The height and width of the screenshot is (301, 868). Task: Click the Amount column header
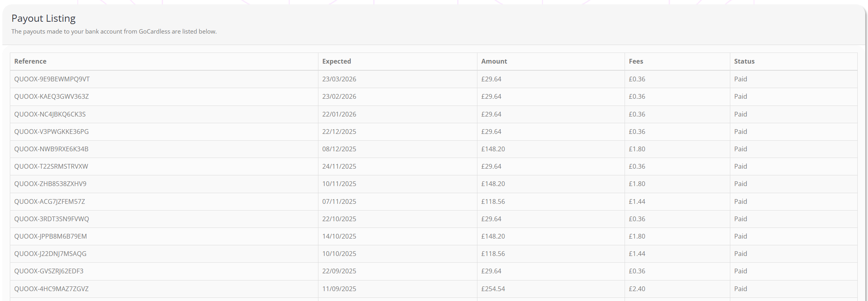[494, 61]
